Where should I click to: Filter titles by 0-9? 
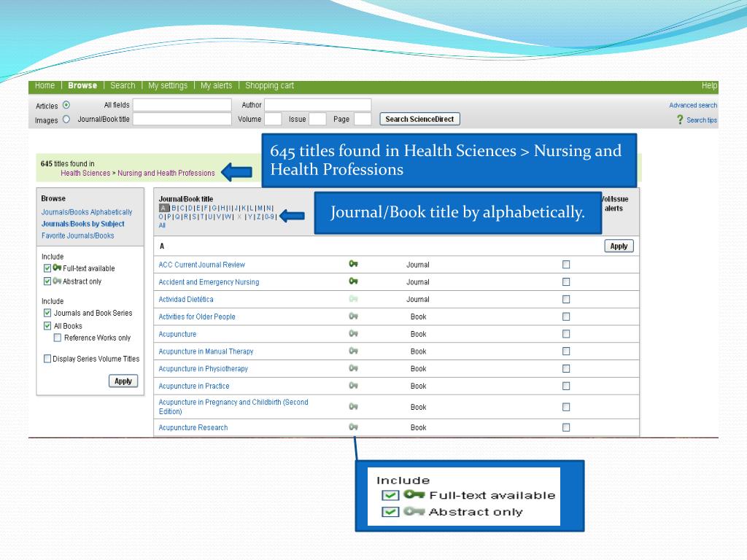click(x=269, y=217)
